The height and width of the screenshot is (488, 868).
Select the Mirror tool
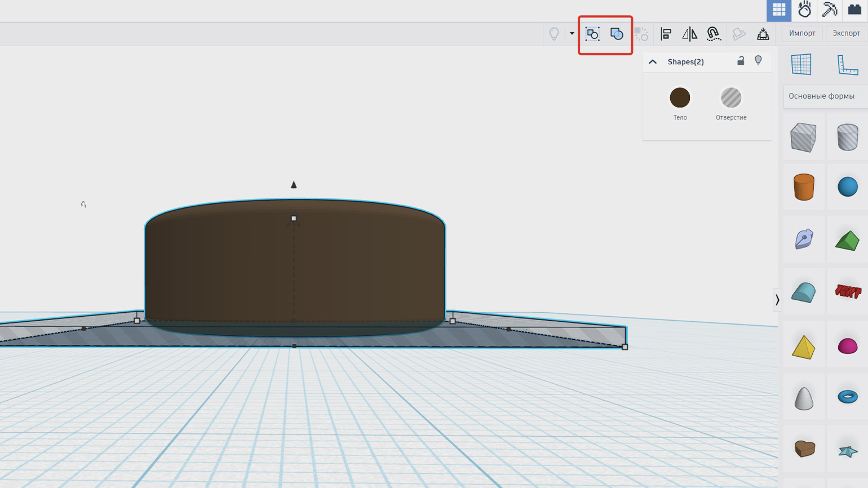pos(689,34)
